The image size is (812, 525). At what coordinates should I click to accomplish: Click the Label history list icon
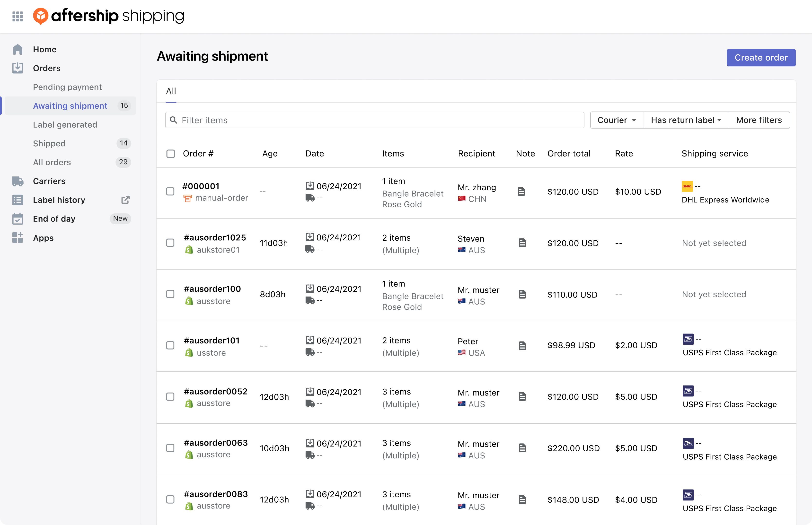pyautogui.click(x=18, y=200)
